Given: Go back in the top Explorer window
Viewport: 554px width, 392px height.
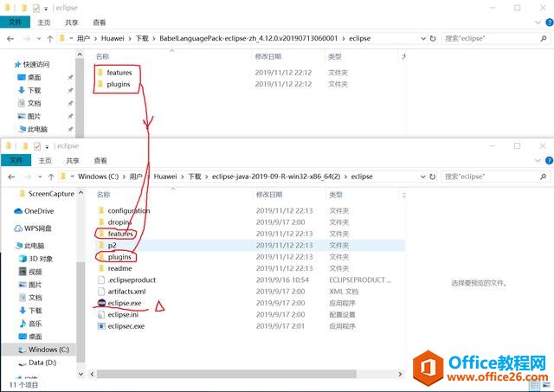Looking at the screenshot, I should click(x=10, y=38).
